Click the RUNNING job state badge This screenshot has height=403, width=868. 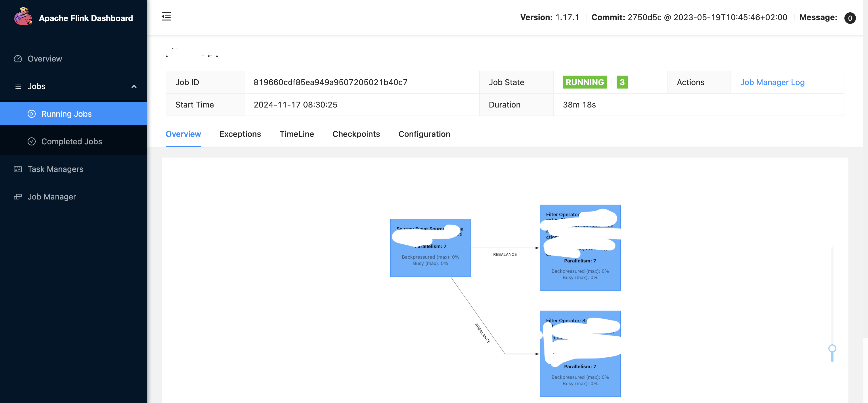[x=585, y=82]
